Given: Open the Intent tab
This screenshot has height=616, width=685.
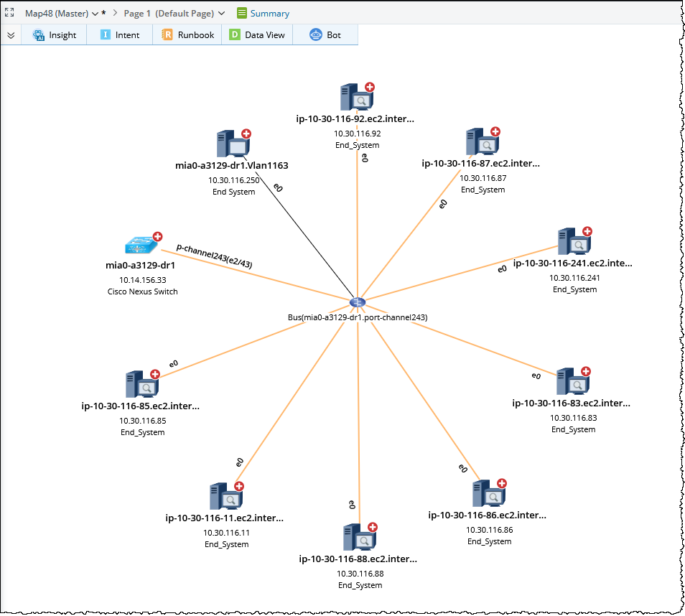Looking at the screenshot, I should [120, 35].
